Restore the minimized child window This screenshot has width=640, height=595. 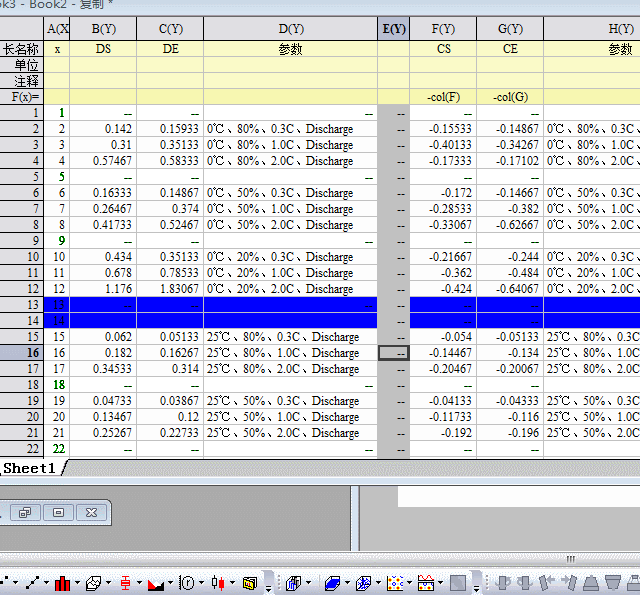25,512
